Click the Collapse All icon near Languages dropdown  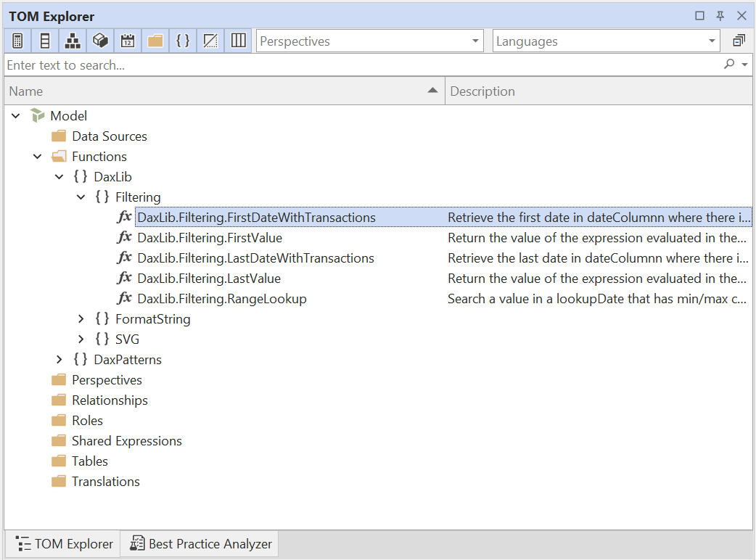tap(739, 40)
